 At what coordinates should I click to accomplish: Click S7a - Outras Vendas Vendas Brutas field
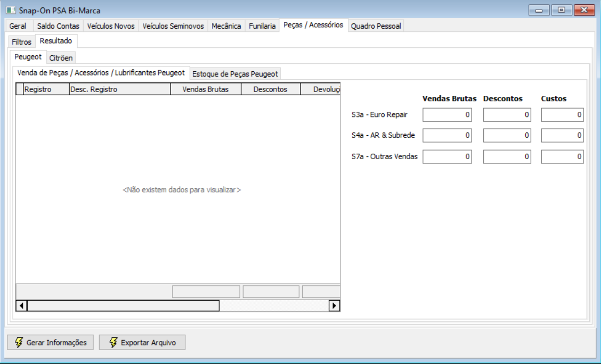click(x=447, y=156)
